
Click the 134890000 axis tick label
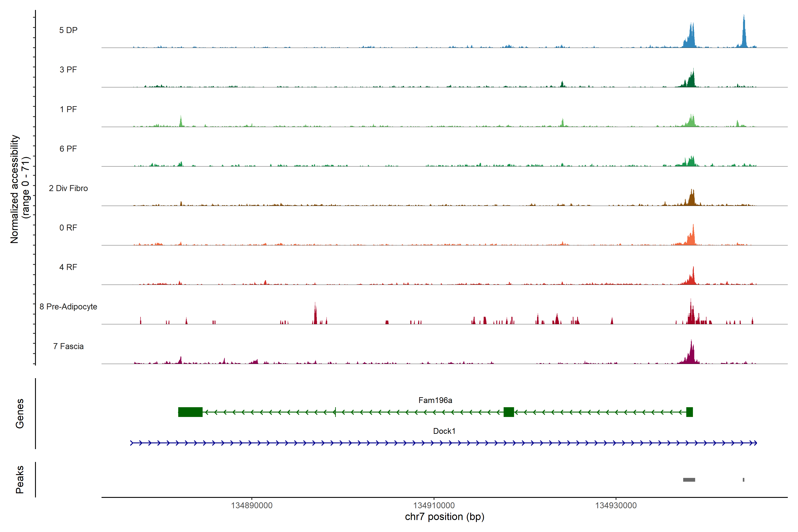pyautogui.click(x=252, y=506)
